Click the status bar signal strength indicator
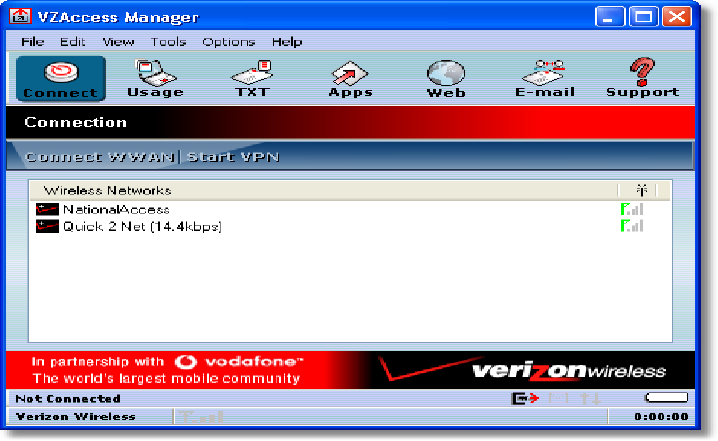This screenshot has width=718, height=441. coord(200,416)
